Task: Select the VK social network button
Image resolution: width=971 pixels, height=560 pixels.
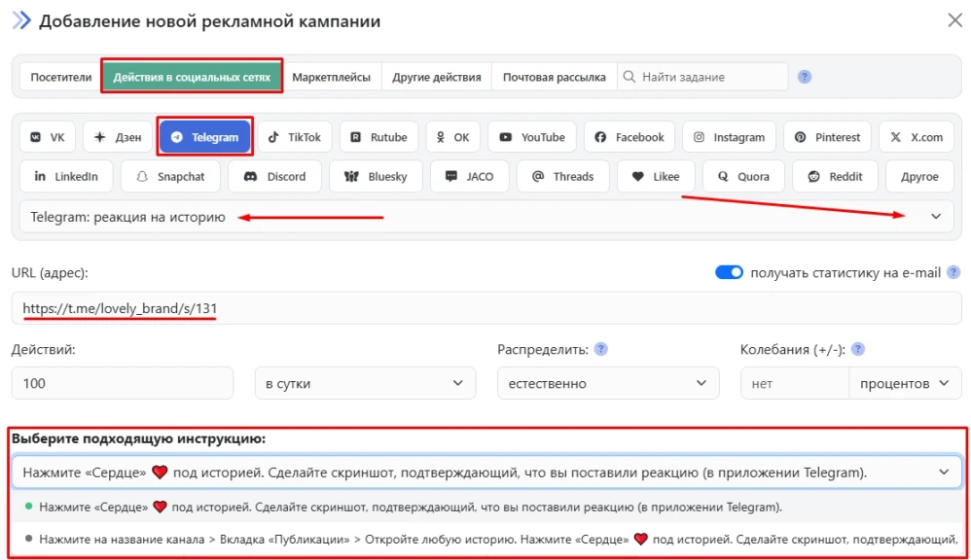Action: tap(47, 137)
